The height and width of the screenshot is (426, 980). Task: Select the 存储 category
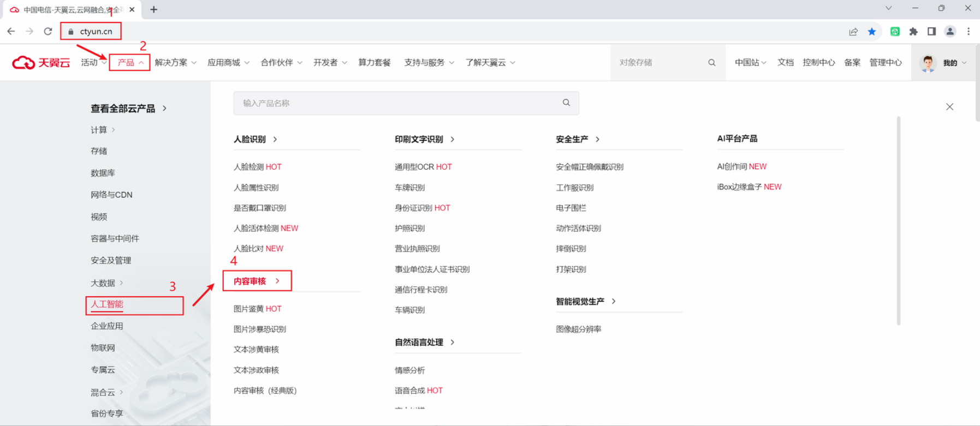click(x=99, y=151)
